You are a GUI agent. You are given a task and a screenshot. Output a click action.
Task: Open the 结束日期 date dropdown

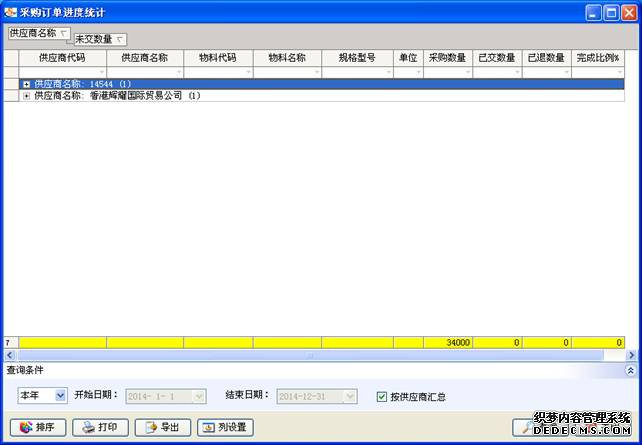coord(349,396)
